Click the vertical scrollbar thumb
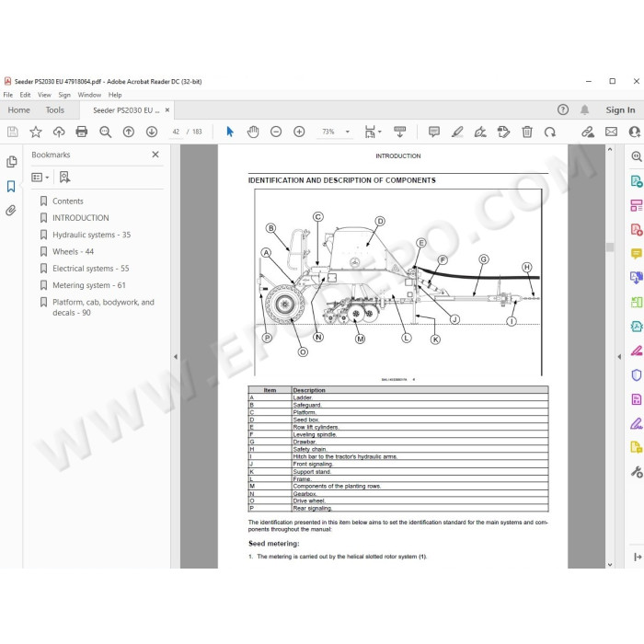This screenshot has width=644, height=644. click(x=610, y=247)
